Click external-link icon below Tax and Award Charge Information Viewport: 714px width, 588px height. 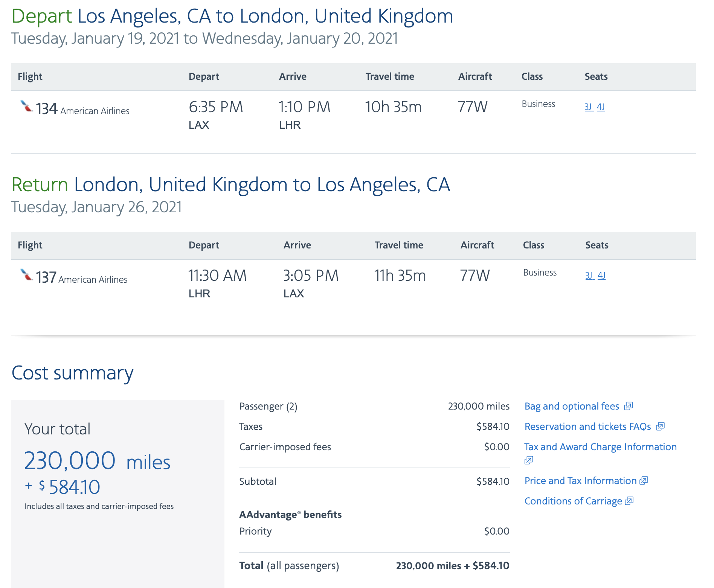(x=529, y=460)
